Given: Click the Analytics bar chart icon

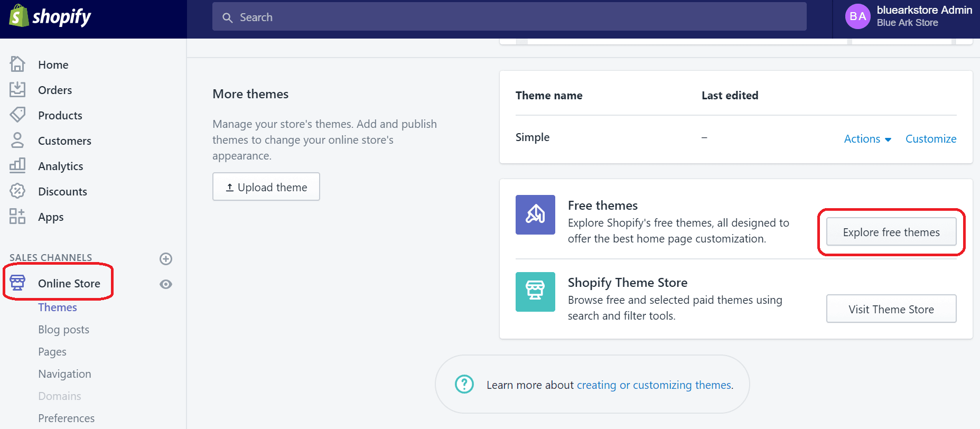Looking at the screenshot, I should pos(17,165).
